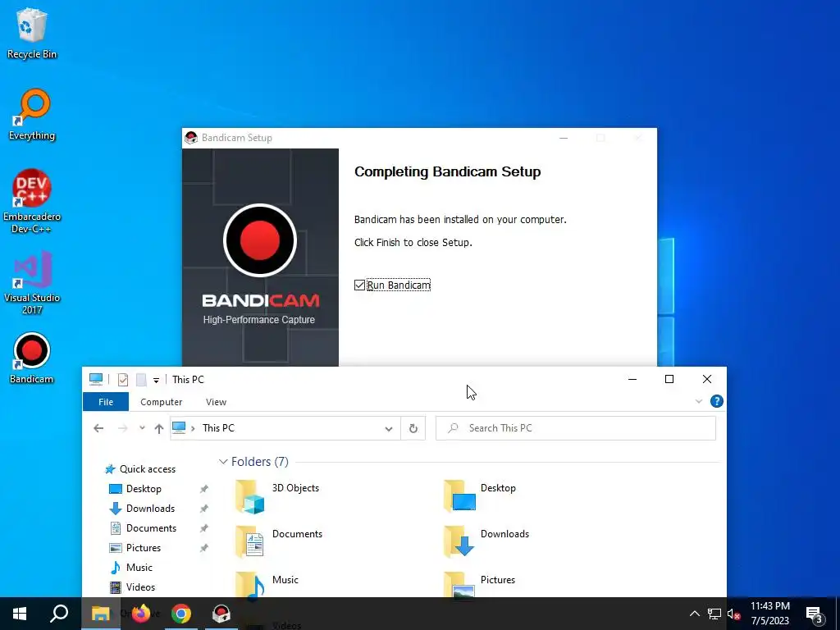Open network status tray icon

(x=714, y=614)
